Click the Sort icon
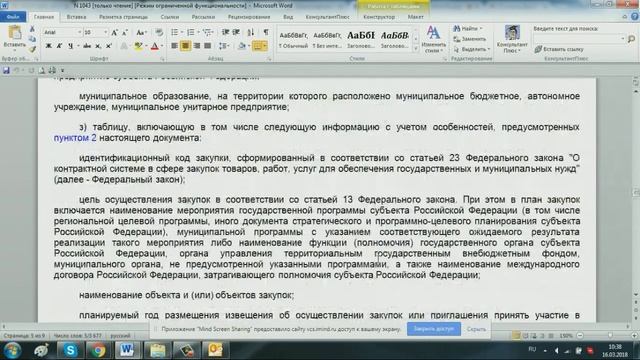The height and width of the screenshot is (360, 640). (x=251, y=32)
